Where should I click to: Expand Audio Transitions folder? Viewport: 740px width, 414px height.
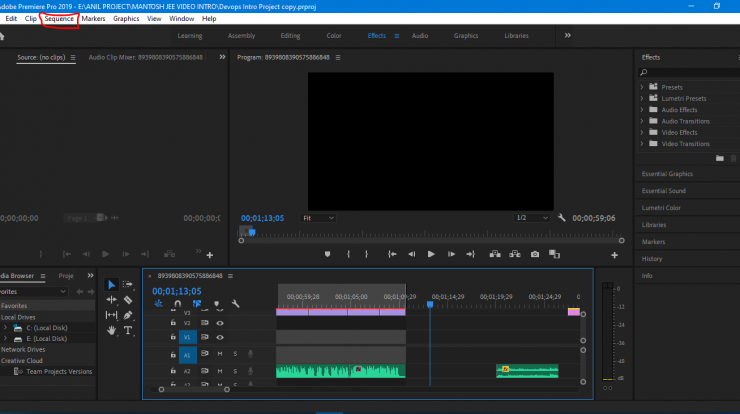(642, 121)
